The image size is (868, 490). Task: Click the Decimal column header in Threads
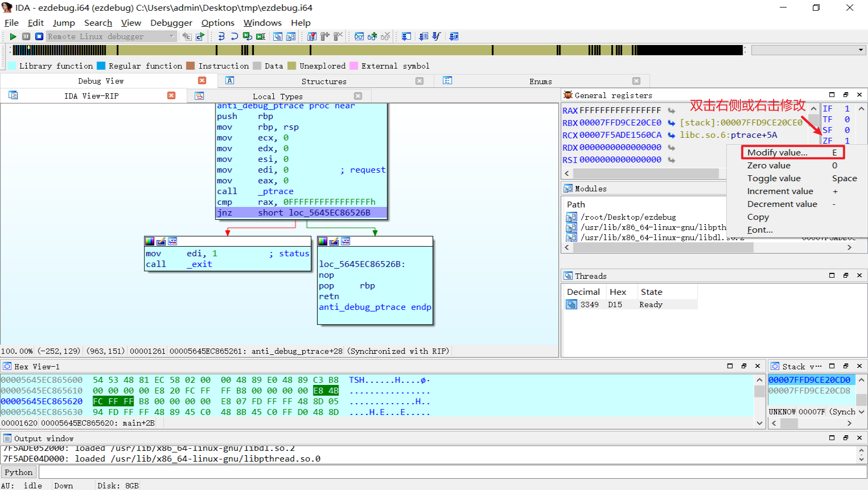583,292
